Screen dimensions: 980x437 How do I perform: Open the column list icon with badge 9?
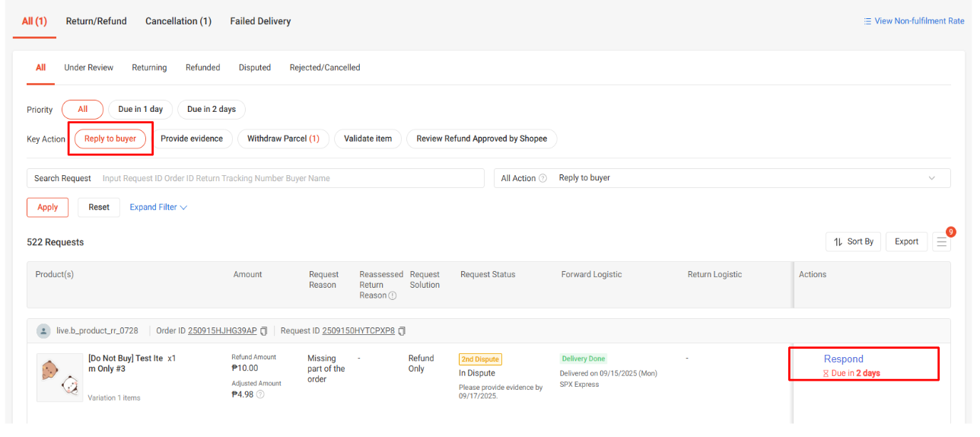(x=942, y=241)
